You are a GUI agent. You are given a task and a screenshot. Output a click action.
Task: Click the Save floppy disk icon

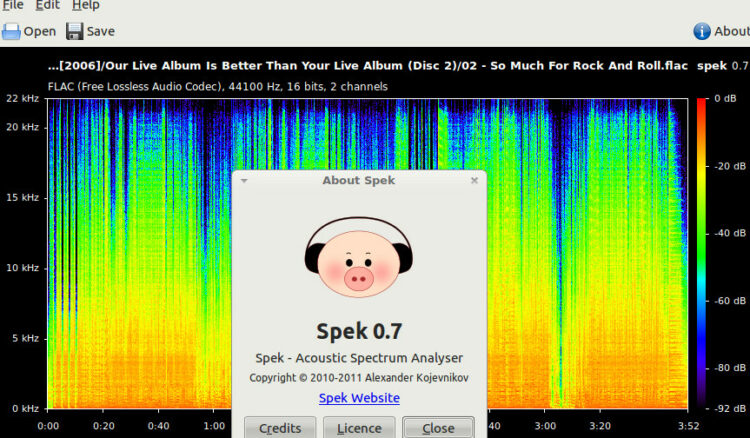click(x=75, y=31)
